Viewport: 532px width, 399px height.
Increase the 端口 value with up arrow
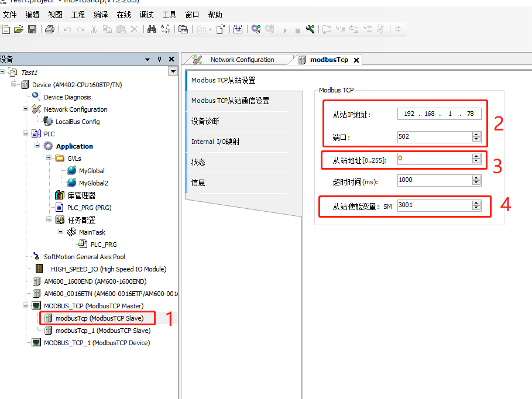476,135
